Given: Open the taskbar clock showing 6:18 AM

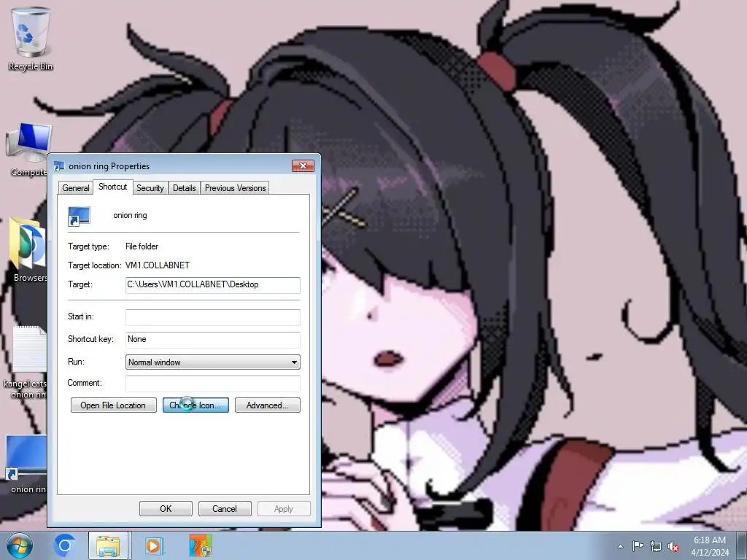Looking at the screenshot, I should click(709, 546).
